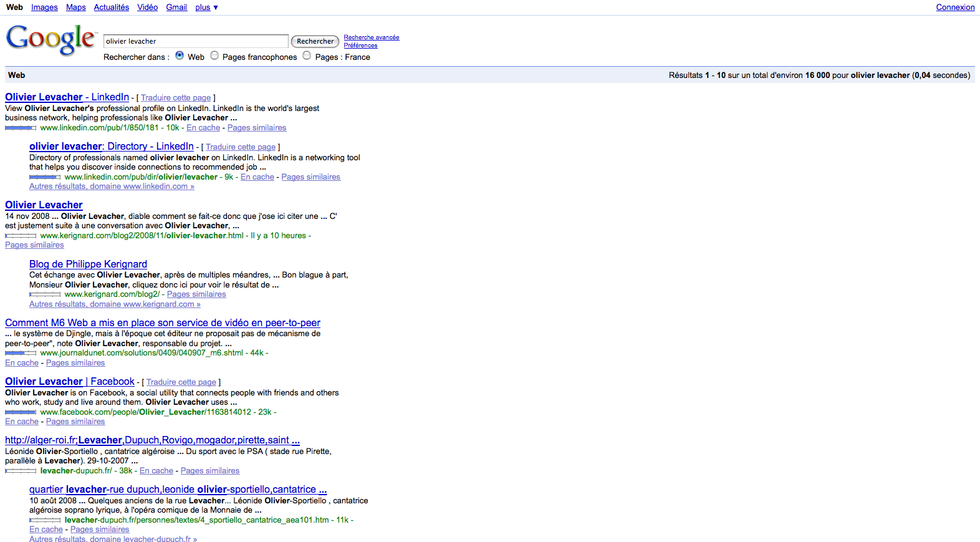
Task: Open 'En cache' for sportiello_cantatrice result
Action: [x=46, y=530]
